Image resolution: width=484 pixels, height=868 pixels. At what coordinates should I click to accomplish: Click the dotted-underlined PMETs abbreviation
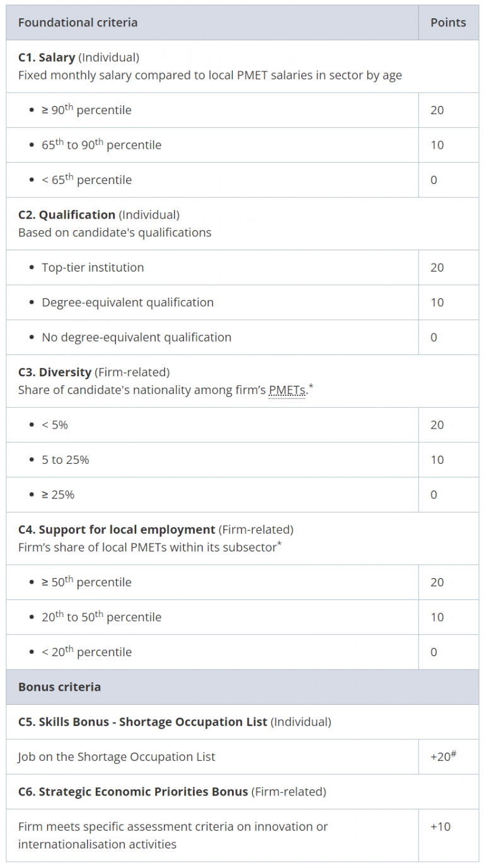click(x=287, y=390)
